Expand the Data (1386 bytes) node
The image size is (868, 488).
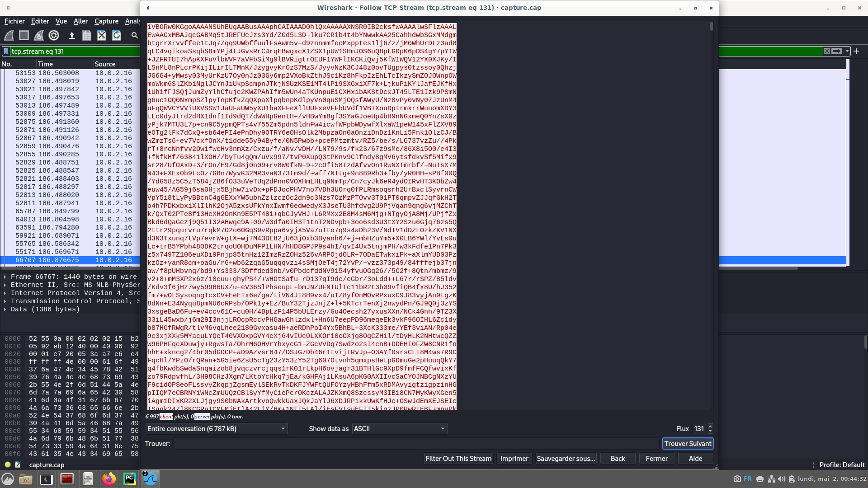tap(5, 309)
